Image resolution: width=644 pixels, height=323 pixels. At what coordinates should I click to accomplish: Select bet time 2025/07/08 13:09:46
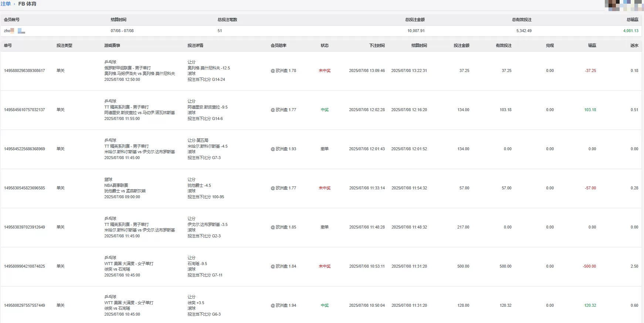tap(367, 71)
